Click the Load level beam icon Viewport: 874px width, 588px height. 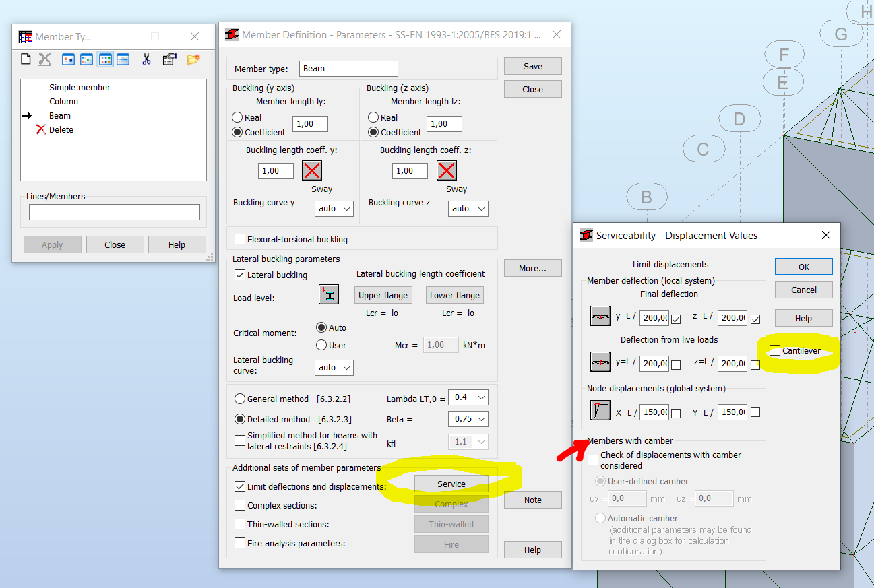tap(328, 294)
